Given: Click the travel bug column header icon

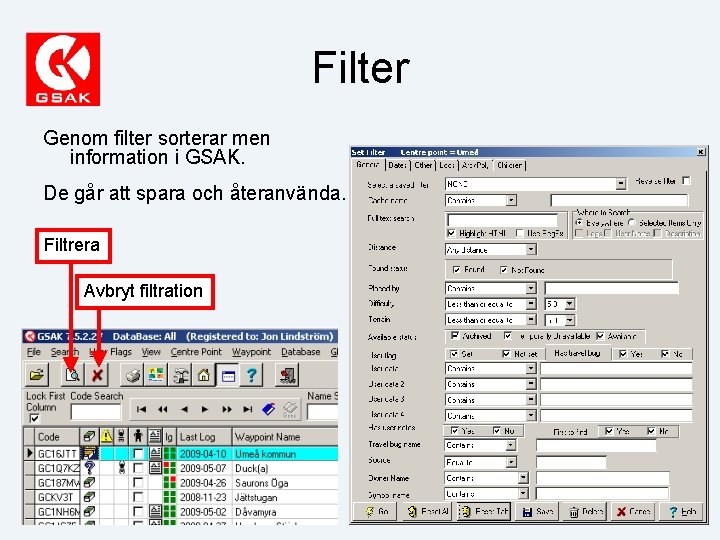Looking at the screenshot, I should coord(122,436).
